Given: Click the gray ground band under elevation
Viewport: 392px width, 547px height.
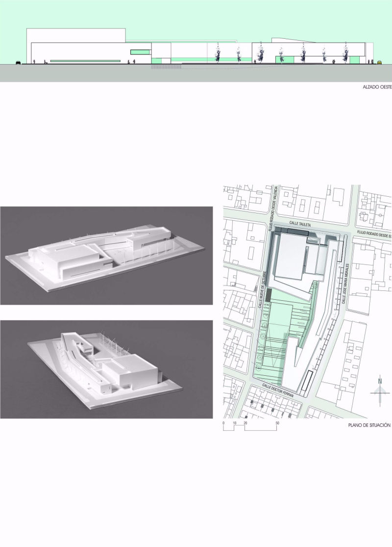Looking at the screenshot, I should click(196, 73).
